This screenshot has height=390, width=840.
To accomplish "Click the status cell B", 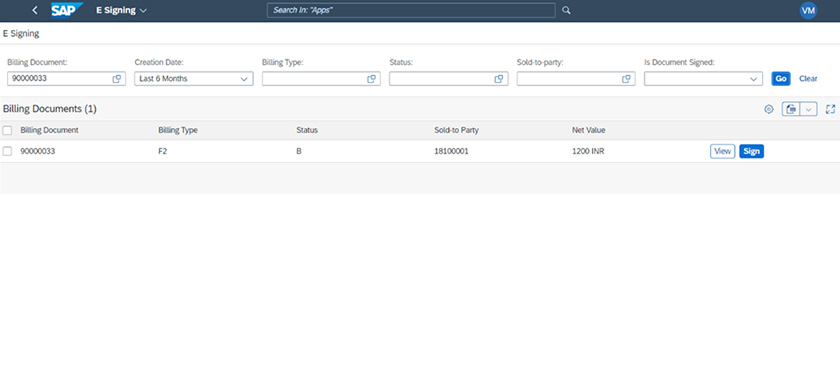I will tap(299, 152).
